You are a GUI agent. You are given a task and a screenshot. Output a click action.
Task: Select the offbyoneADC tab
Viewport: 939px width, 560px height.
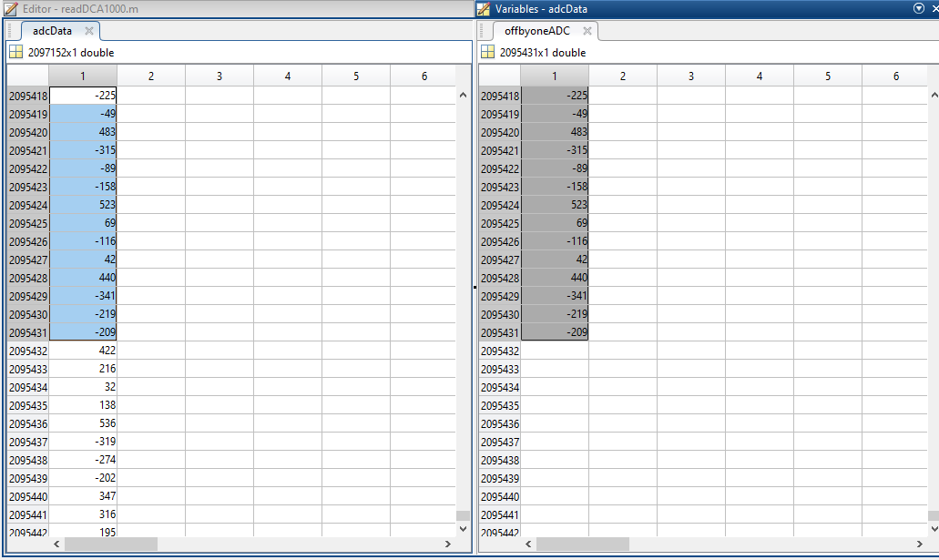click(x=537, y=31)
